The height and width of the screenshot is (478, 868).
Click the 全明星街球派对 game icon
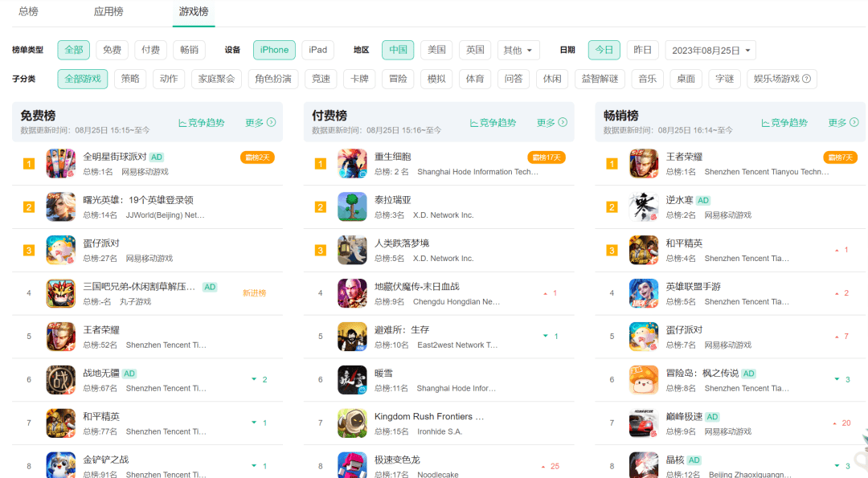(x=60, y=163)
